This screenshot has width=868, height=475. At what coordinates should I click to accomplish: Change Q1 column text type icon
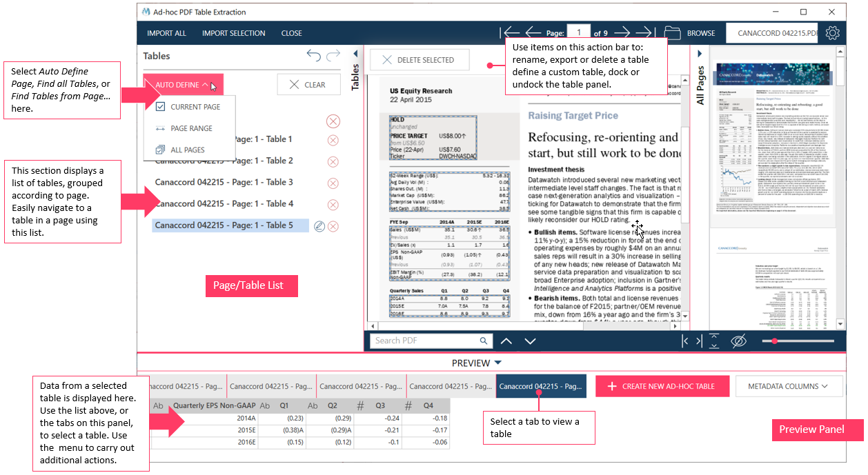[x=265, y=406]
